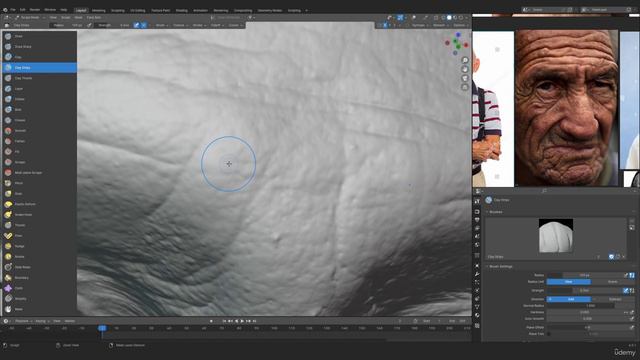The image size is (640, 360).
Task: Open the Edit menu
Action: click(x=23, y=10)
